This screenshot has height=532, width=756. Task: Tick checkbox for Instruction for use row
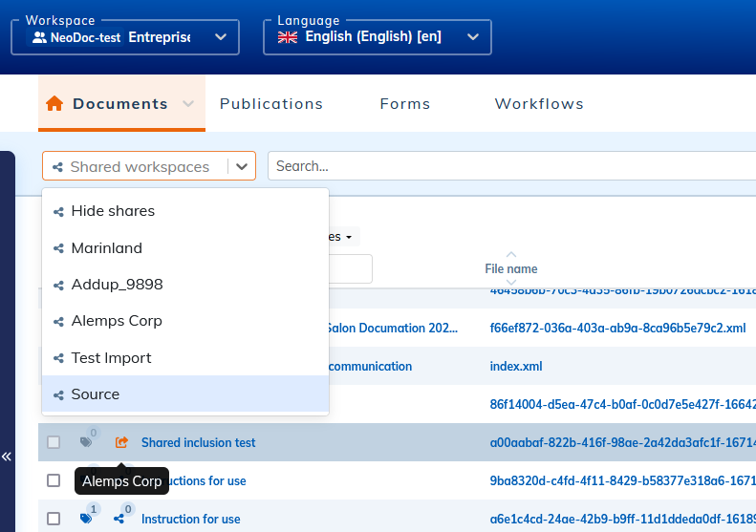[x=54, y=519]
